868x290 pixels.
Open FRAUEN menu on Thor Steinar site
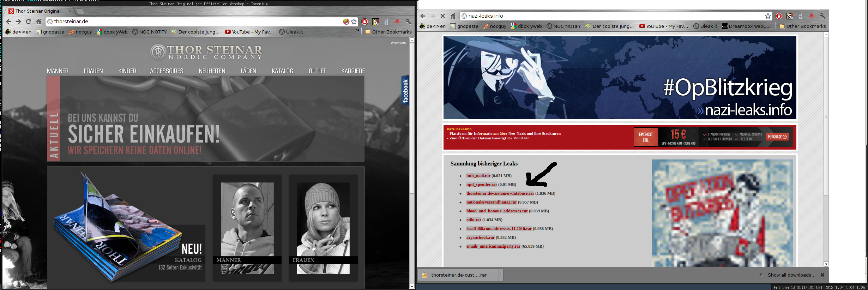pyautogui.click(x=94, y=71)
